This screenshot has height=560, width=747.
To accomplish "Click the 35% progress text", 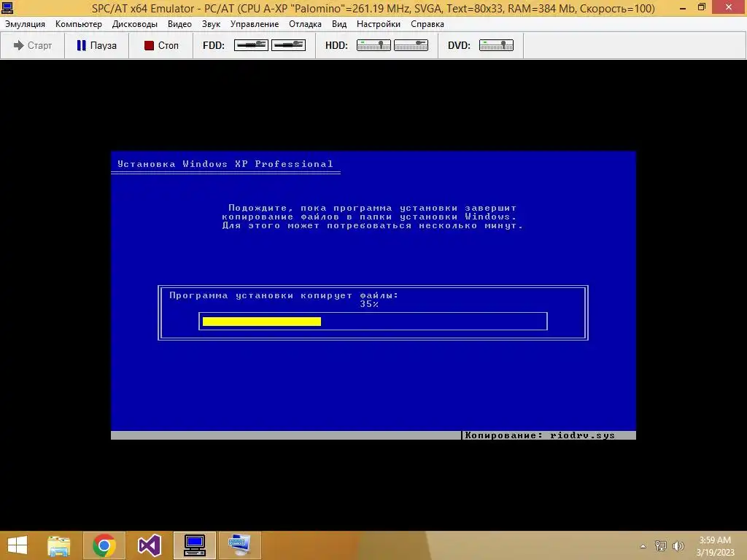I will (369, 304).
